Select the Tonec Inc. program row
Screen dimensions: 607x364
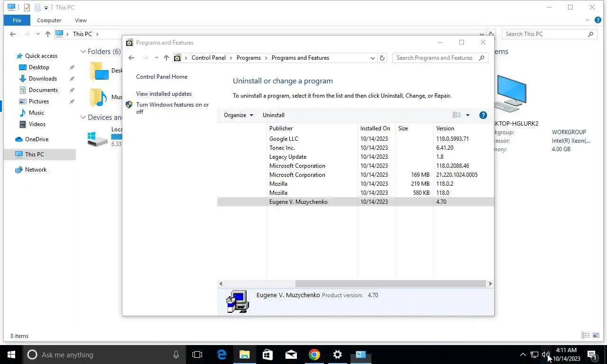pyautogui.click(x=355, y=148)
